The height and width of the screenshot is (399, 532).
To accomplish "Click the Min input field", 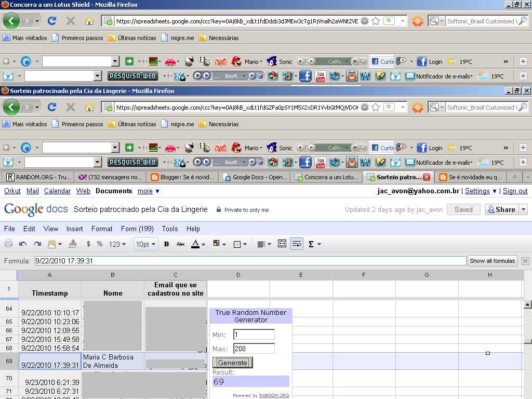I will tap(254, 335).
